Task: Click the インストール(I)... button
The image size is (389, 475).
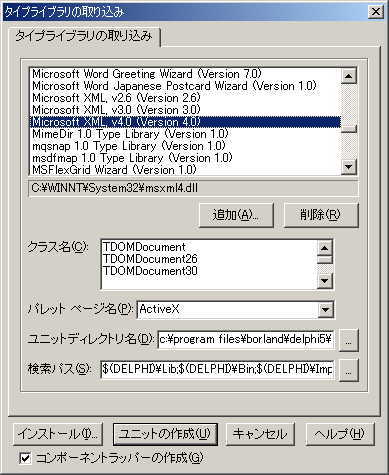Action: coord(58,434)
